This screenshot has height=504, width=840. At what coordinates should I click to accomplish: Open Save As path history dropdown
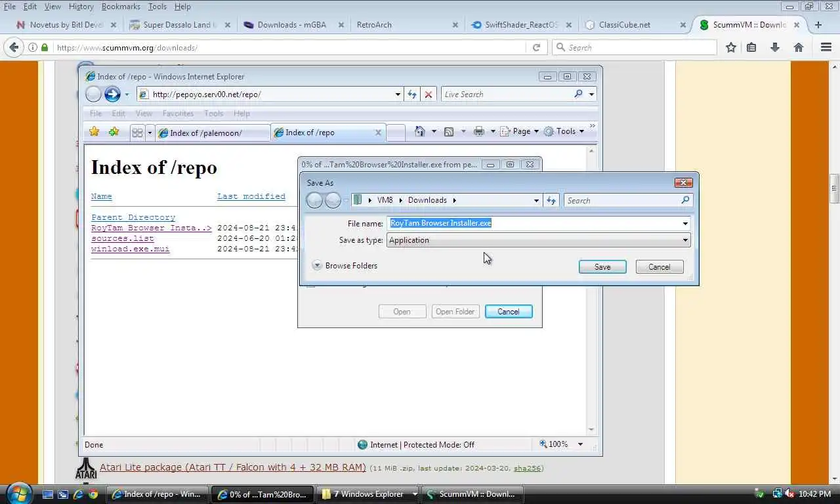[536, 200]
